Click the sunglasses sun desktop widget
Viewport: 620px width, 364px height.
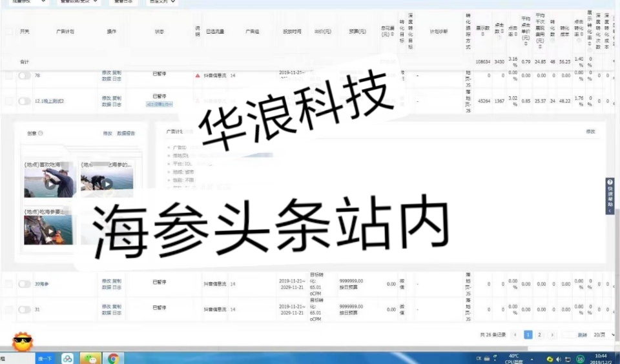[23, 342]
